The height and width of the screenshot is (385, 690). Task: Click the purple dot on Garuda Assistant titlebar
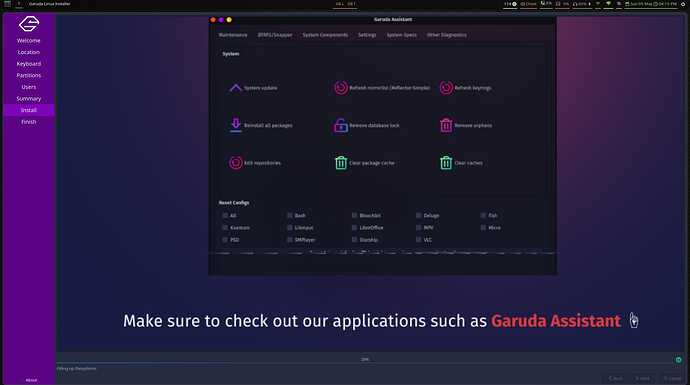[221, 20]
